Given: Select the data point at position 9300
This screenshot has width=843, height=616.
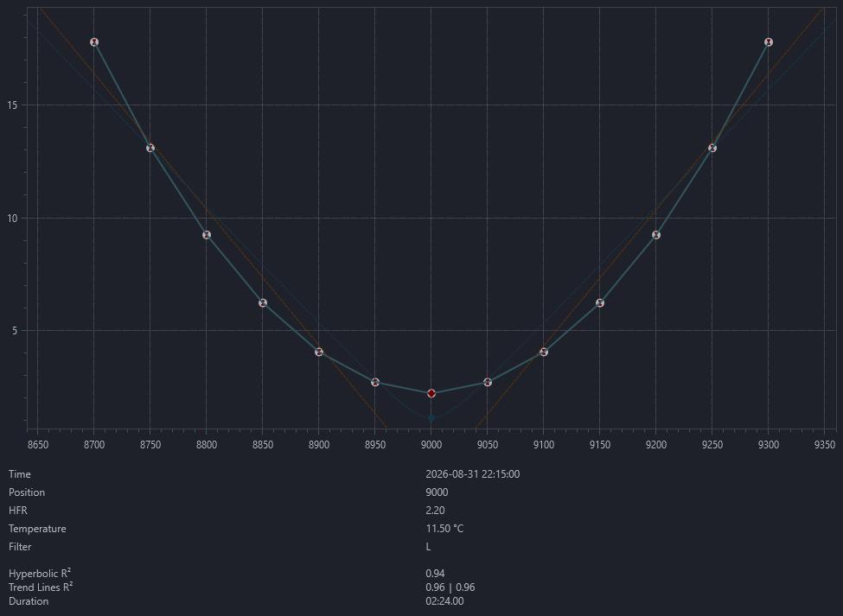Looking at the screenshot, I should click(x=769, y=41).
